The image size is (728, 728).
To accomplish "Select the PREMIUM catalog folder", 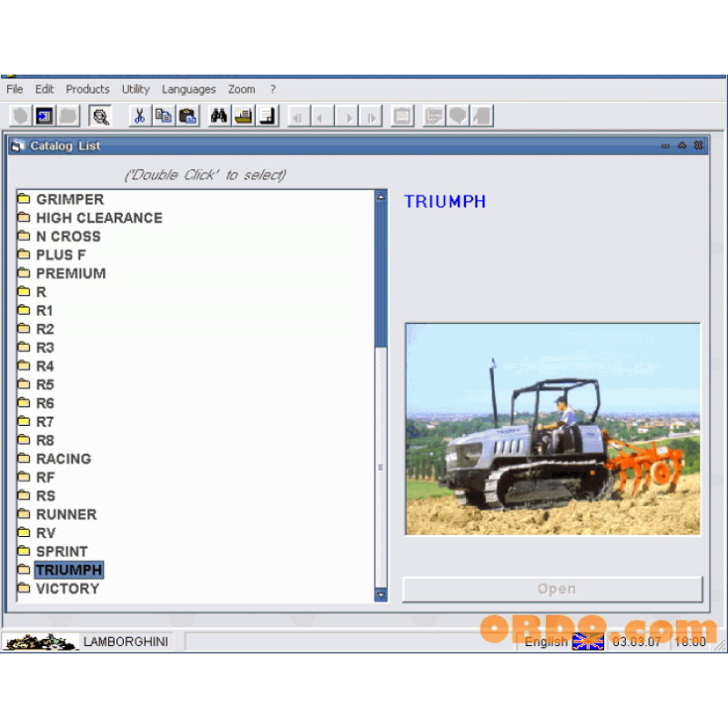I will pos(62,274).
